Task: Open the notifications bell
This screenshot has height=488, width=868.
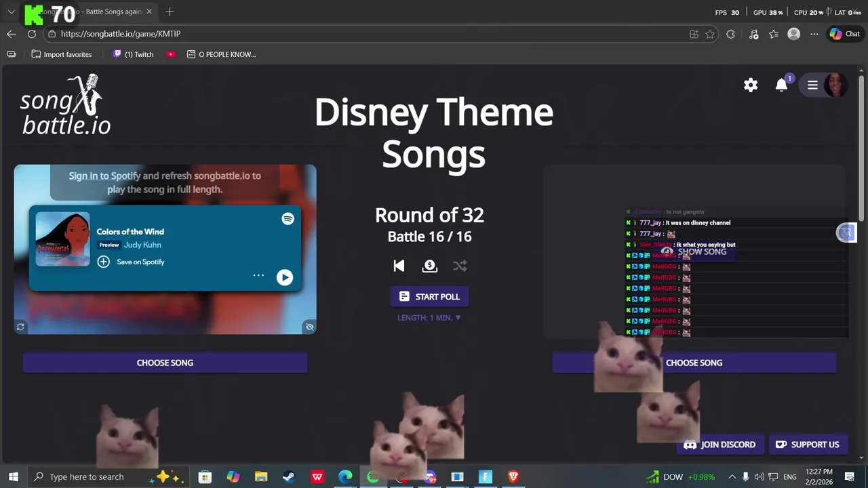Action: click(782, 85)
